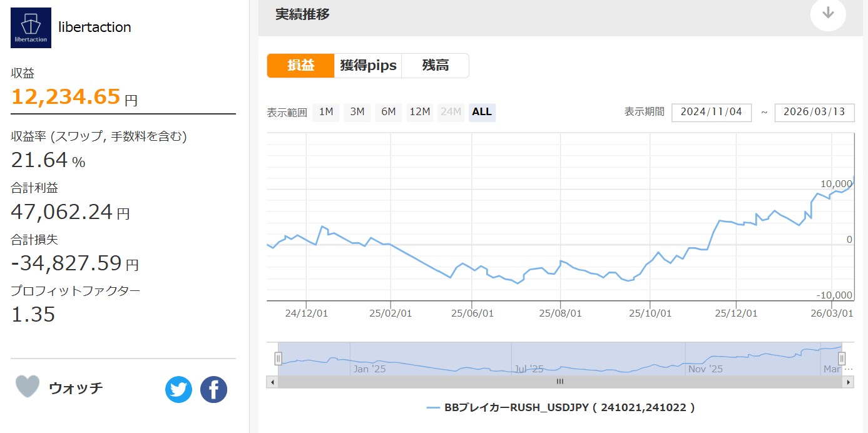This screenshot has height=433, width=868.
Task: Set display range to 1M
Action: (326, 112)
